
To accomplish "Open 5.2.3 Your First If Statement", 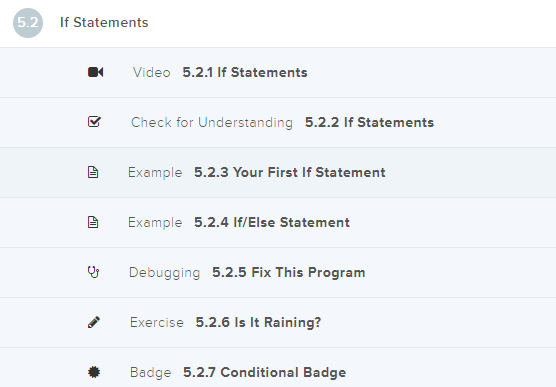I will [289, 172].
